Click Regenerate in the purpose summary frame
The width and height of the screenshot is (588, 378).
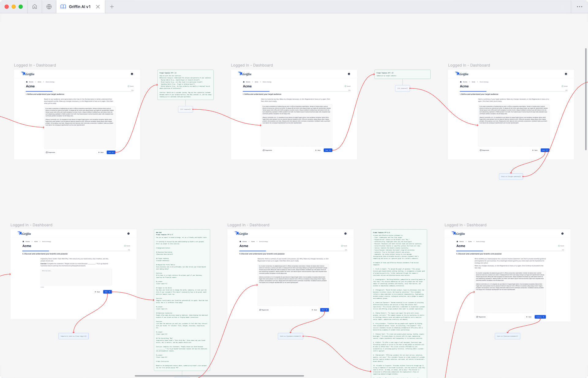264,310
